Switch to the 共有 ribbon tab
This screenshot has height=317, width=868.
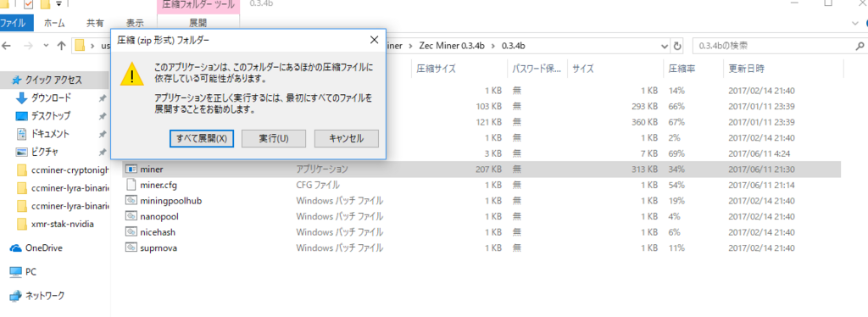pyautogui.click(x=95, y=23)
